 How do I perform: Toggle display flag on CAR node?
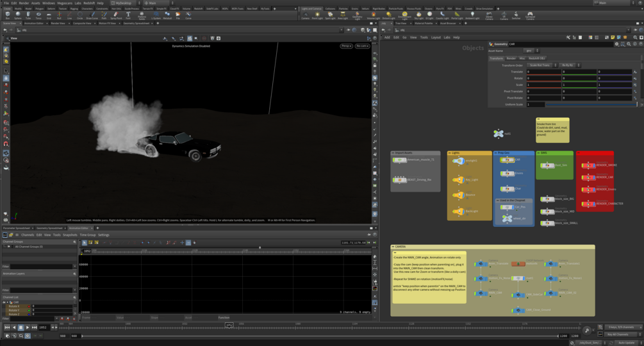click(x=512, y=160)
